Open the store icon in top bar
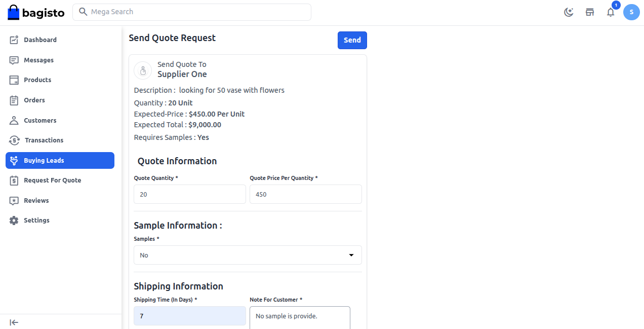 [590, 12]
